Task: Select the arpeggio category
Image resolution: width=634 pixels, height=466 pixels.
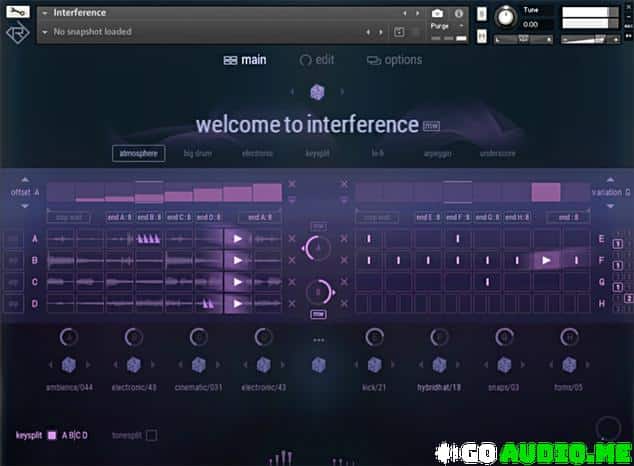Action: tap(437, 154)
